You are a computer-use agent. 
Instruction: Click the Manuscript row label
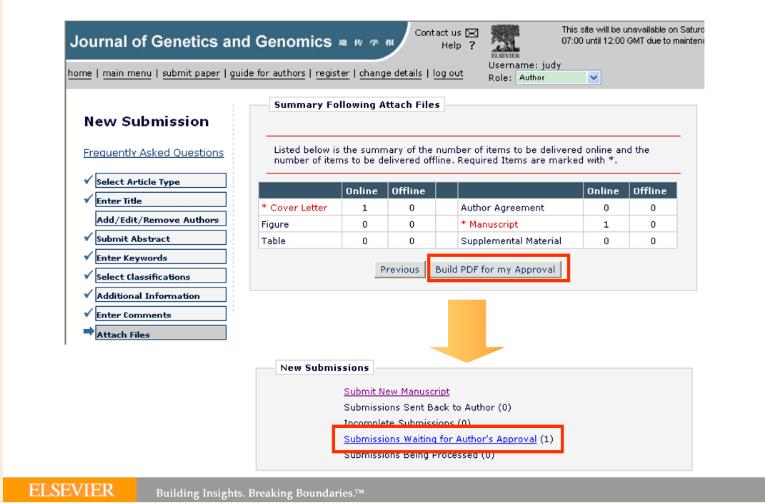tap(489, 224)
